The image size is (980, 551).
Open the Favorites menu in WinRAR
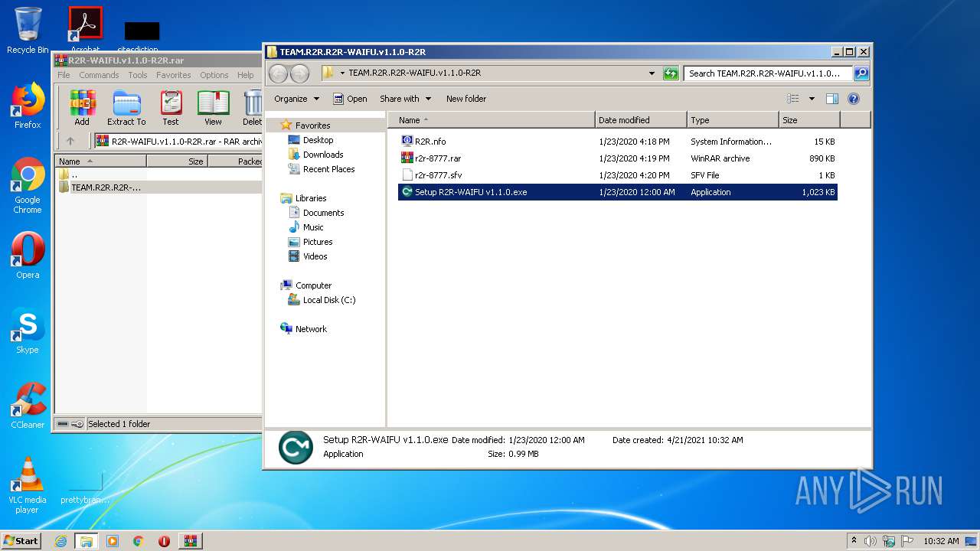coord(174,75)
